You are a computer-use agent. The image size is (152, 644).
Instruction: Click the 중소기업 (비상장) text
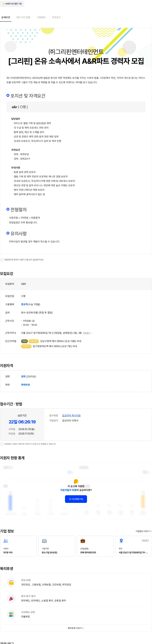point(49,552)
